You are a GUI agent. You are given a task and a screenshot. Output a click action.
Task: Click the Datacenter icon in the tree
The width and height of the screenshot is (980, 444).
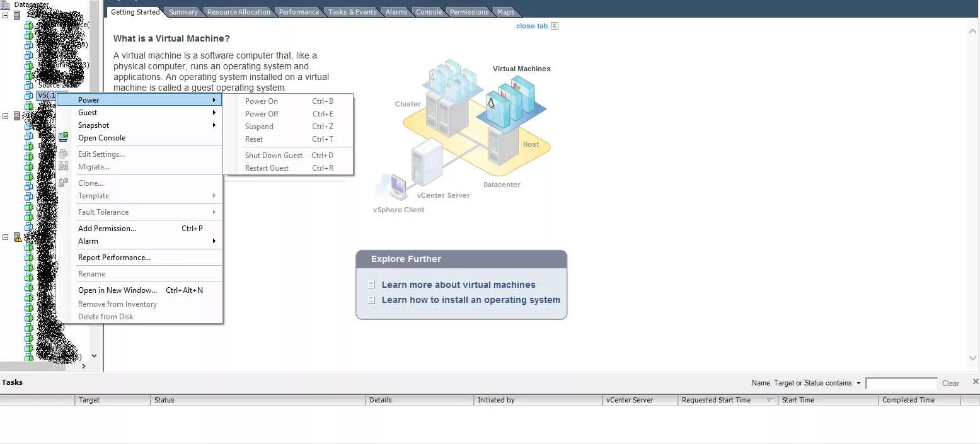(6, 5)
